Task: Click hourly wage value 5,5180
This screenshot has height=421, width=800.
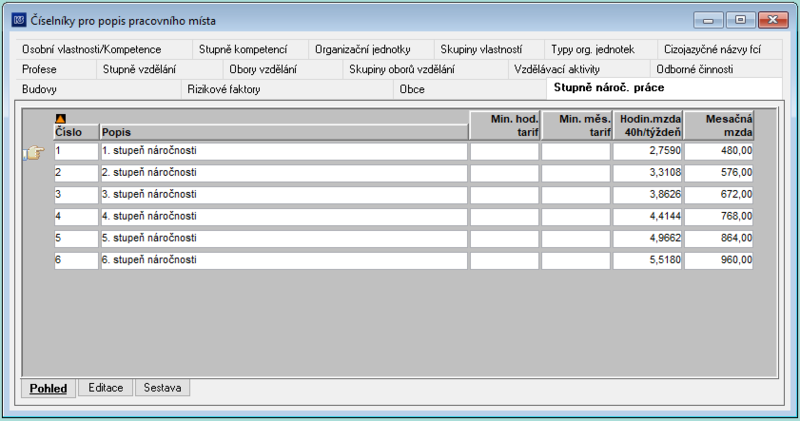Action: point(647,260)
